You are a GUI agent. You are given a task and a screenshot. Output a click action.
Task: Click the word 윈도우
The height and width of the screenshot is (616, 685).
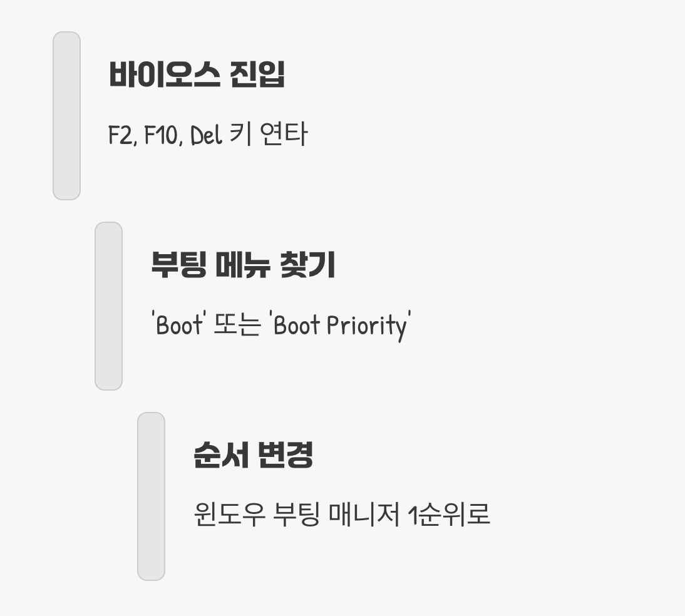tap(229, 514)
